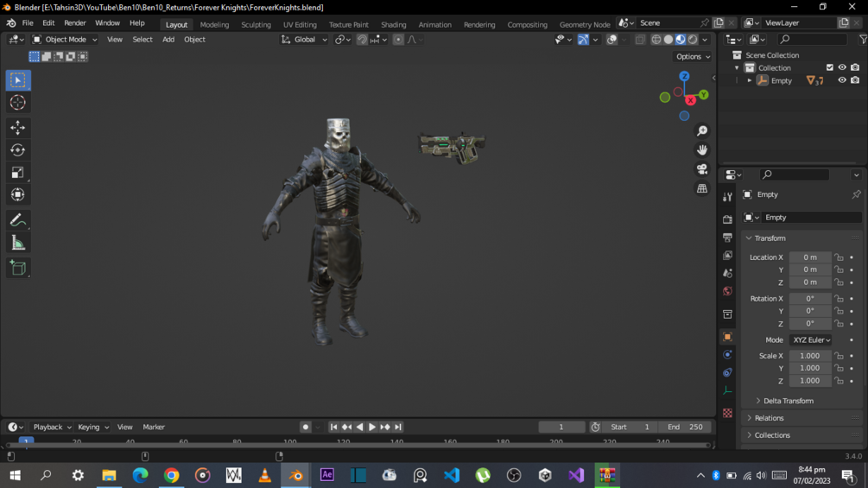Toggle proportional editing in header
The height and width of the screenshot is (488, 868).
[398, 39]
